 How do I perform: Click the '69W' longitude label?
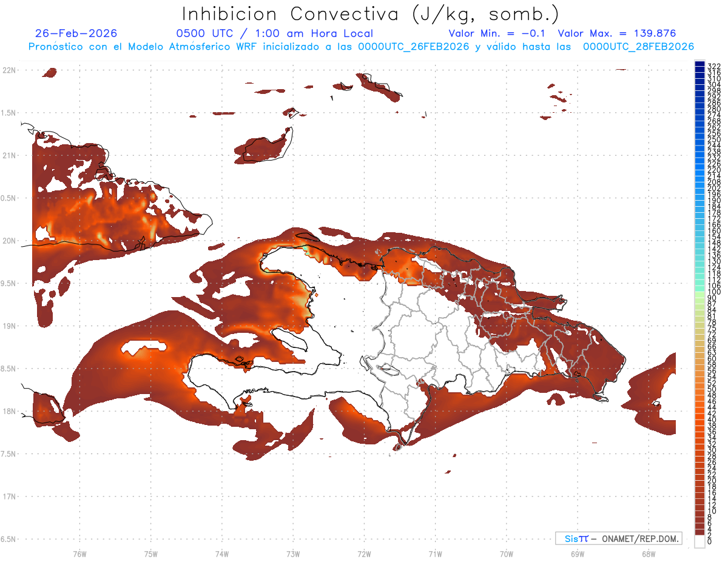578,554
